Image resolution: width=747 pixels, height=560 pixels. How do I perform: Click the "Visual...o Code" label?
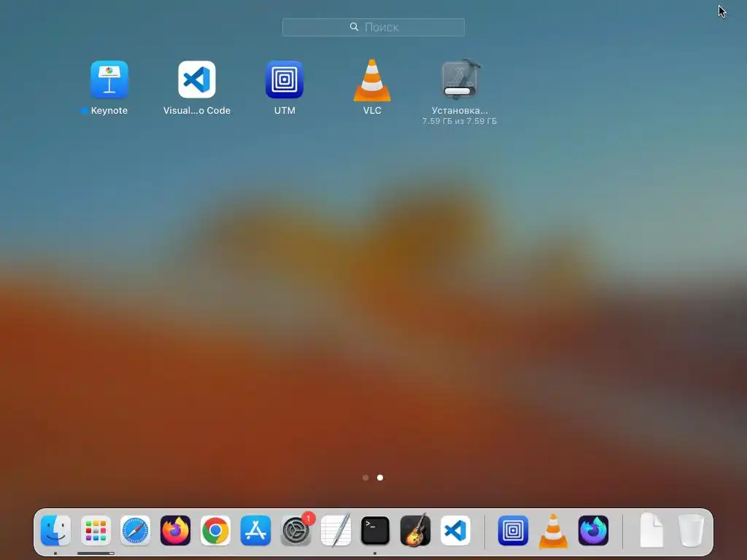click(197, 111)
